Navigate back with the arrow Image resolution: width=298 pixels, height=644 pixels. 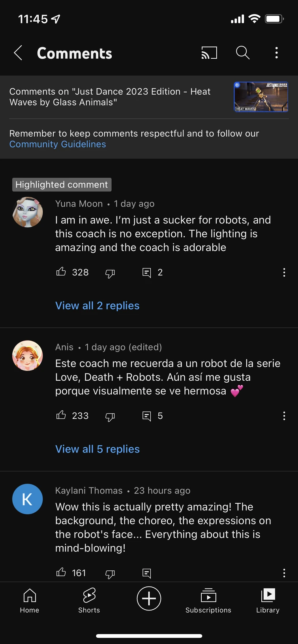pyautogui.click(x=18, y=52)
